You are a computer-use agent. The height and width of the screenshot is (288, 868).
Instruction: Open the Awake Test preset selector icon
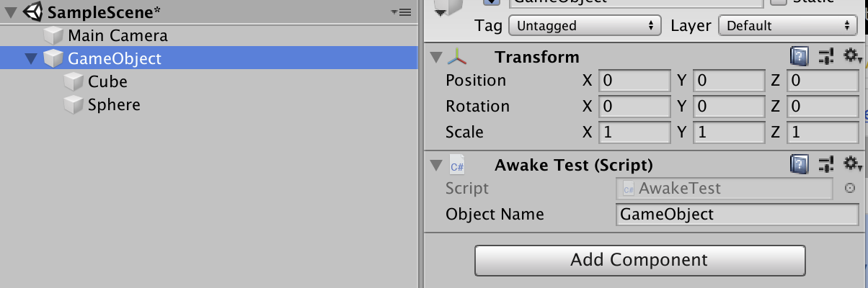point(826,165)
